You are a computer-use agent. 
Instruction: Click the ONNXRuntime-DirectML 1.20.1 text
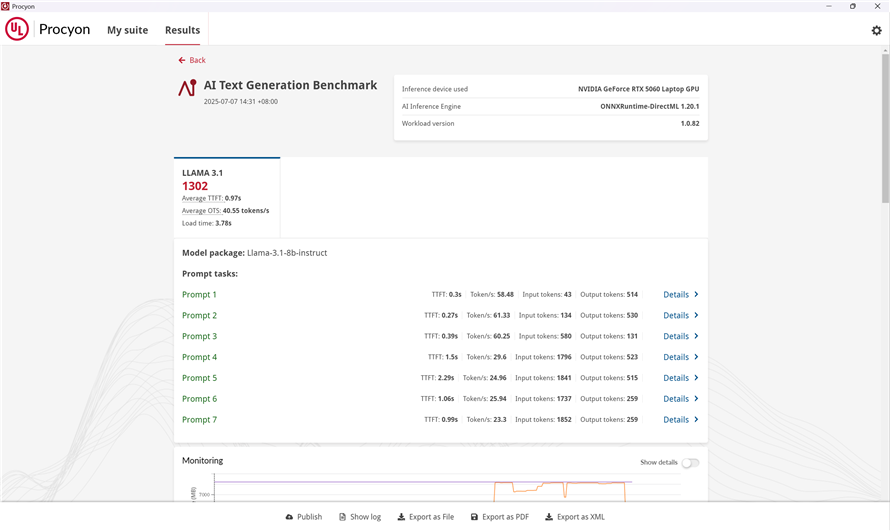(x=650, y=107)
